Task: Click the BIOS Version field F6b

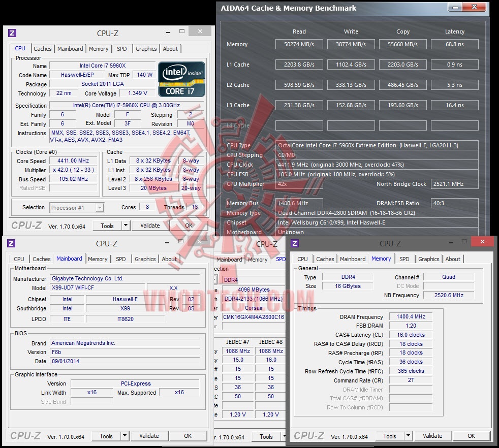Action: [125, 352]
